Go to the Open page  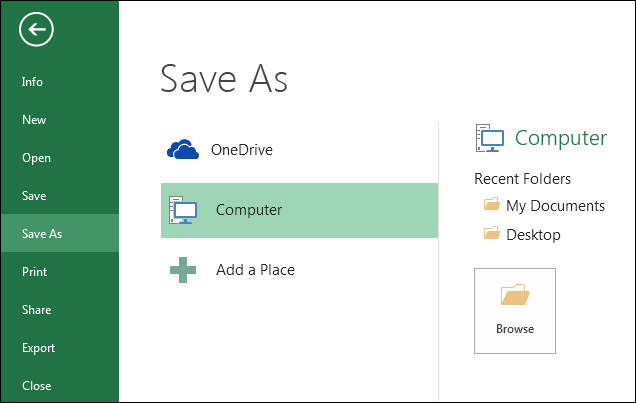point(36,158)
